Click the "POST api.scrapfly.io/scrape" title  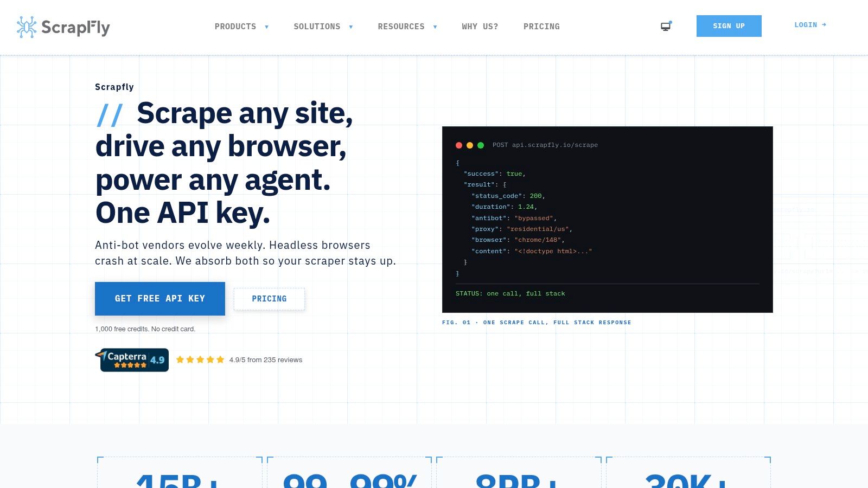click(545, 145)
